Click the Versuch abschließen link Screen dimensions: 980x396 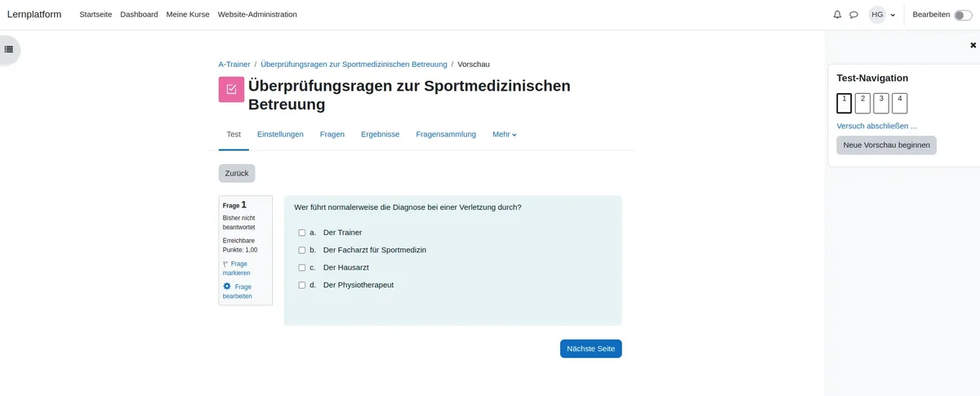[876, 127]
